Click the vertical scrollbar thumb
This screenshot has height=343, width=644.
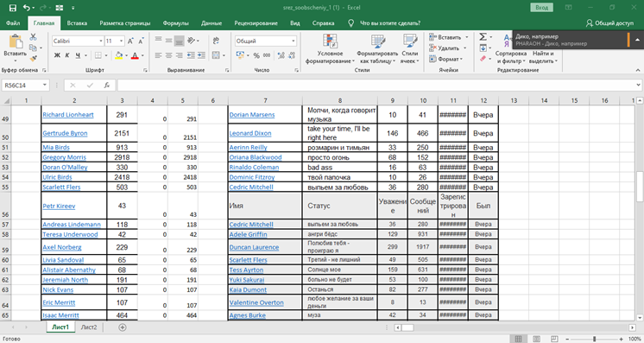coord(640,187)
